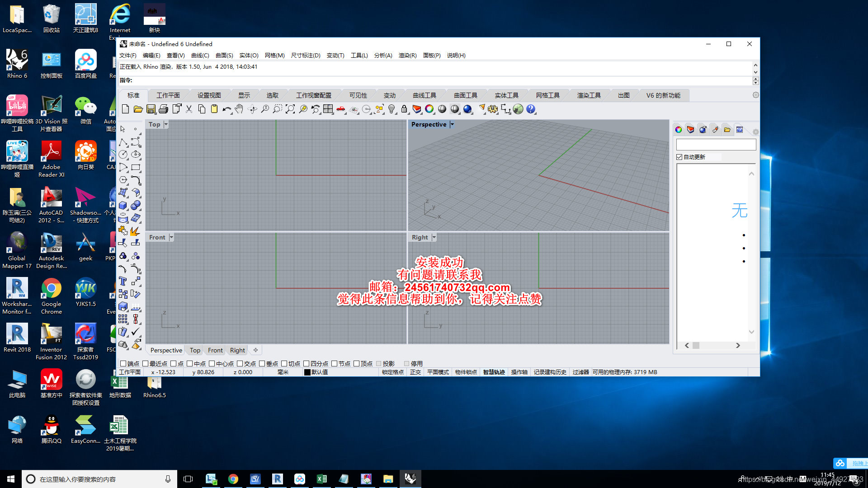Click 正交 in the status bar
Viewport: 868px width, 488px height.
coord(415,372)
